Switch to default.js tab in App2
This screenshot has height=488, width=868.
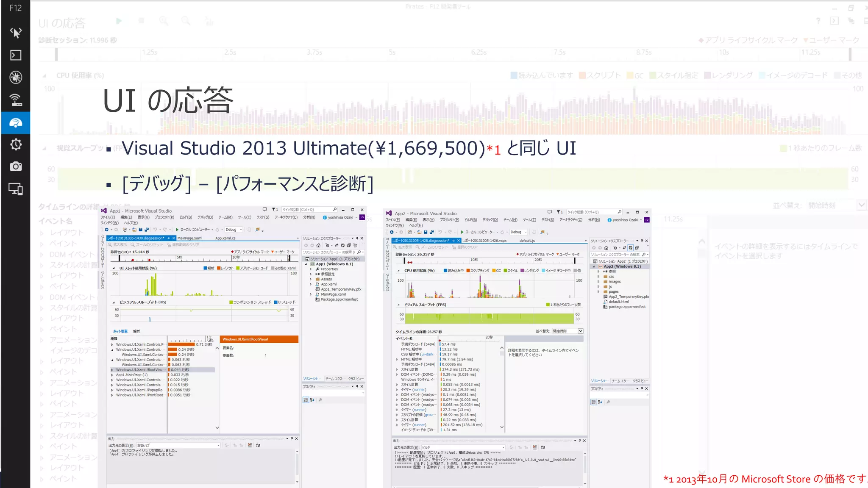[x=527, y=241]
